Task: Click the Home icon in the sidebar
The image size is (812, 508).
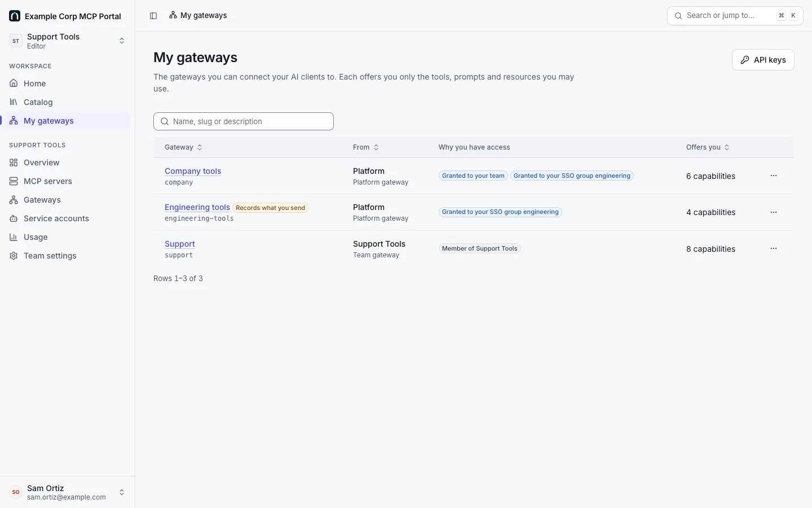Action: coord(14,84)
